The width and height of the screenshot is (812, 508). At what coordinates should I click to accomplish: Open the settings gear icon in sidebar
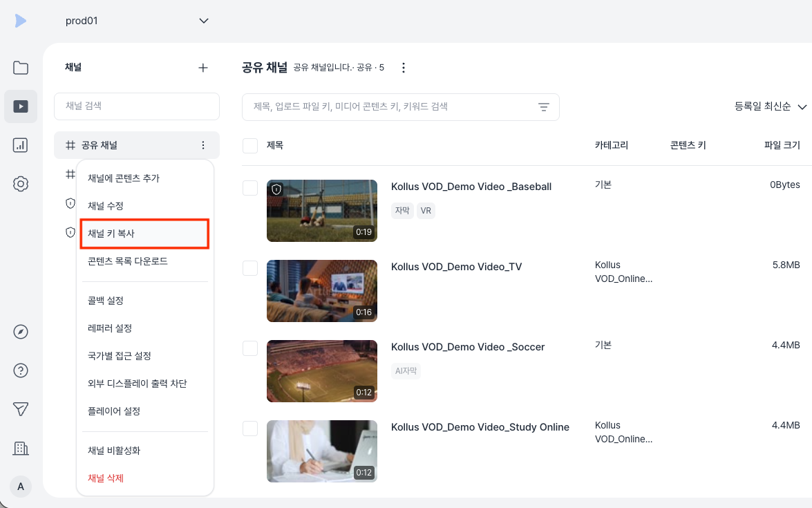21,184
